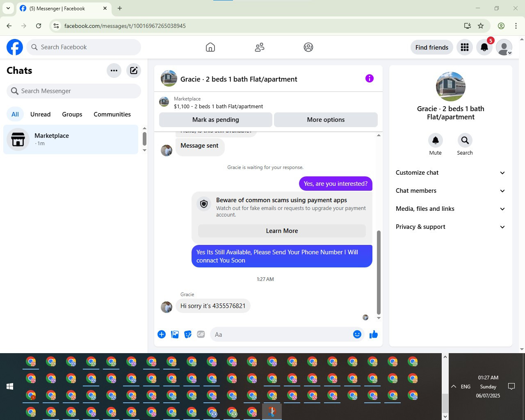Search in conversation using magnifier icon
The width and height of the screenshot is (525, 420).
465,140
